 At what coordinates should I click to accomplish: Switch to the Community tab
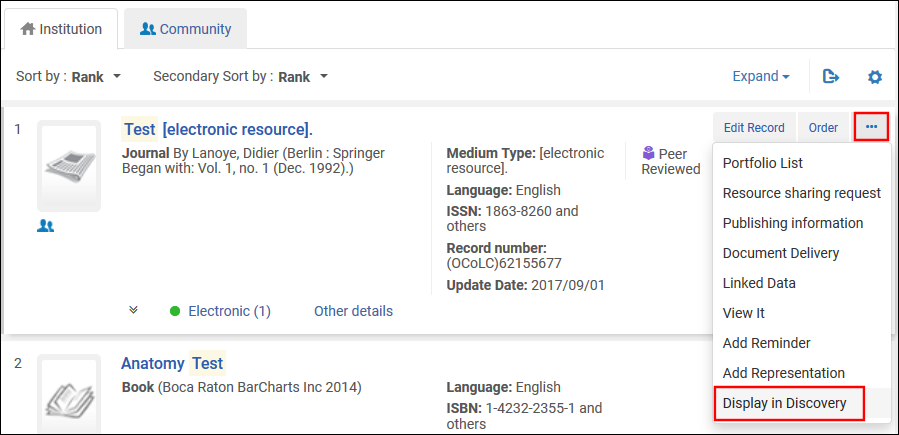pyautogui.click(x=186, y=29)
